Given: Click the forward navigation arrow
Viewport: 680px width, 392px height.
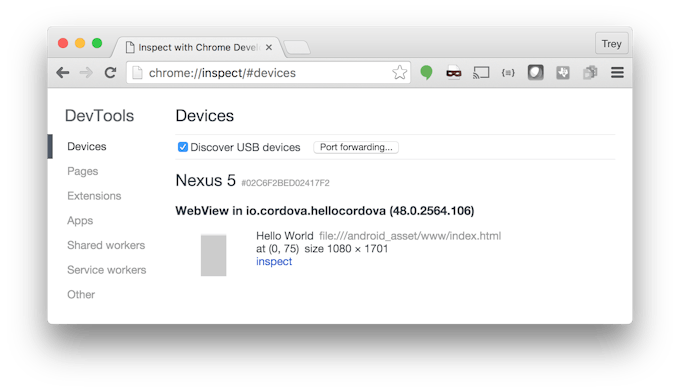Looking at the screenshot, I should [86, 72].
